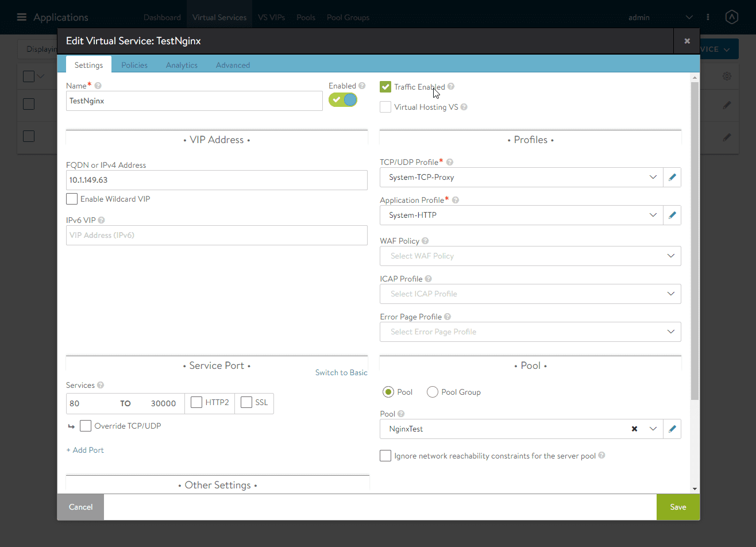Click the Avi logo icon in header

[x=731, y=17]
